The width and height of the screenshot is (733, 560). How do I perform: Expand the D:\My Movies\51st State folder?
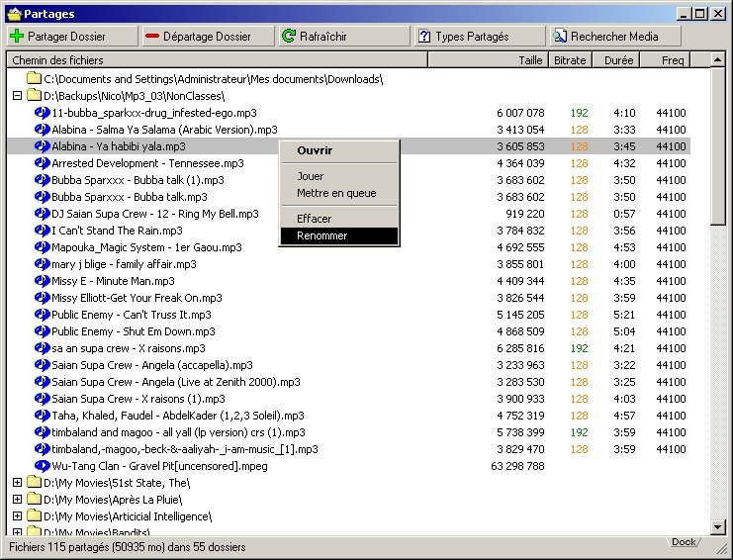(17, 483)
